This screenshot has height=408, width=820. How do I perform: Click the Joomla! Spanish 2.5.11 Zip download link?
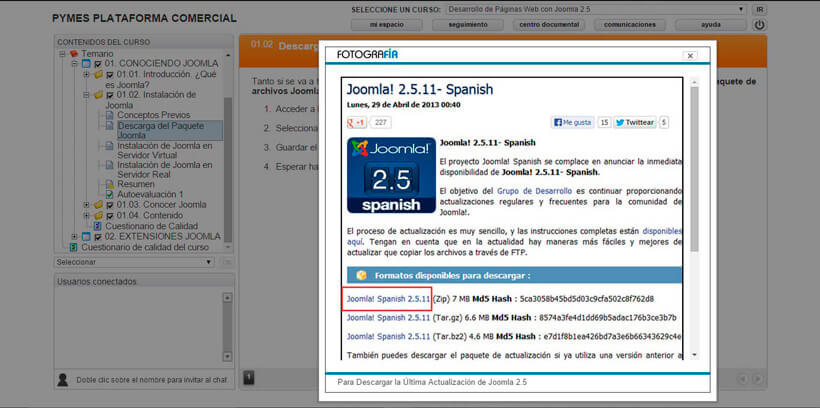pyautogui.click(x=389, y=299)
